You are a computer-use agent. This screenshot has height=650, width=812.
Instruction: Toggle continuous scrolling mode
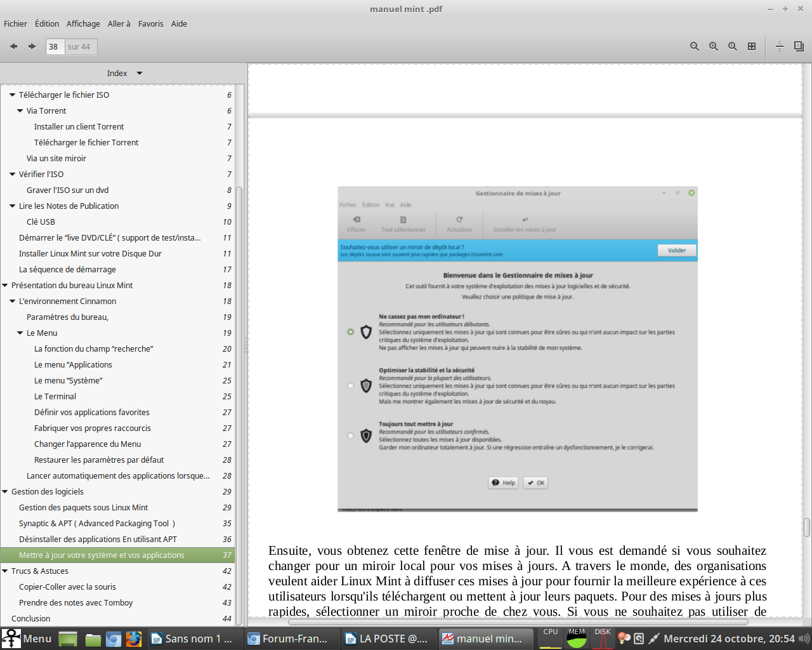pos(780,46)
